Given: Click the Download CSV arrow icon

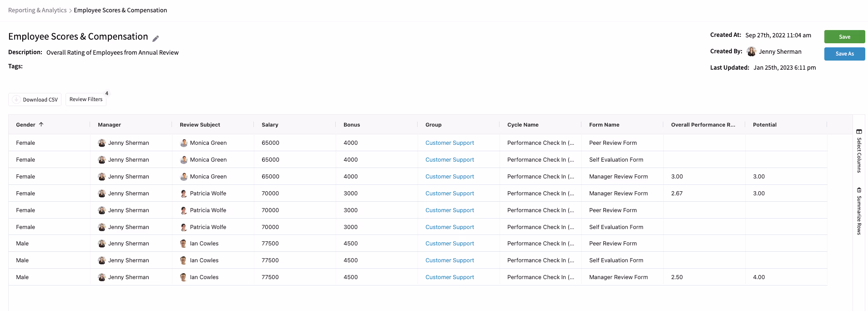Looking at the screenshot, I should [16, 100].
